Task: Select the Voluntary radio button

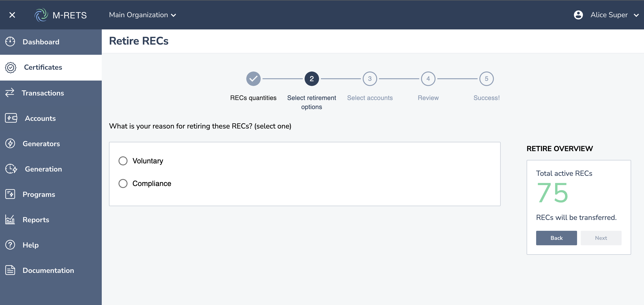Action: 123,161
